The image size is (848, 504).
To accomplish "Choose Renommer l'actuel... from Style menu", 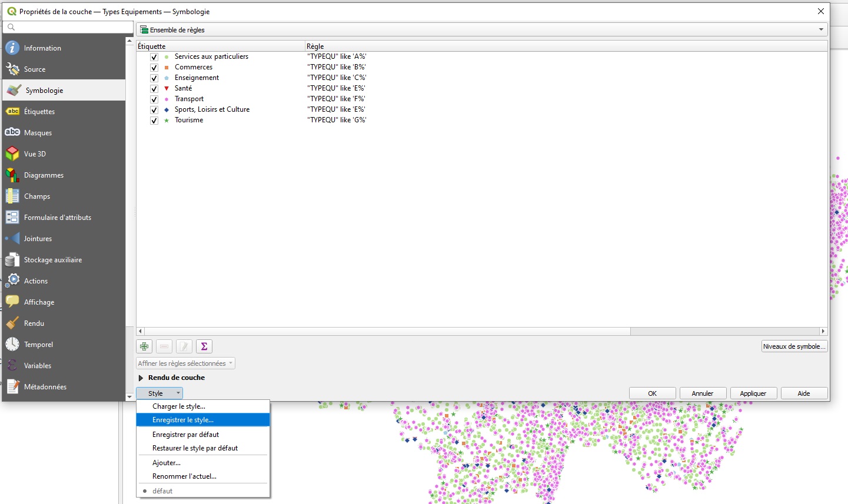I will click(x=203, y=476).
